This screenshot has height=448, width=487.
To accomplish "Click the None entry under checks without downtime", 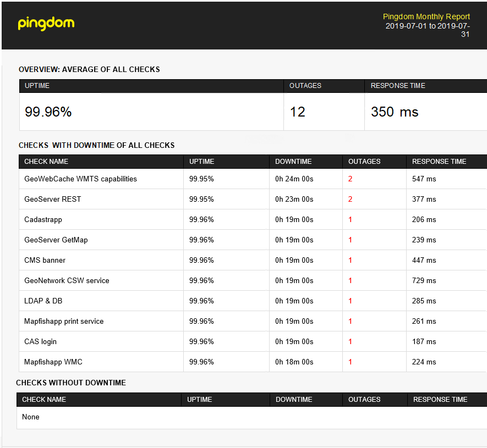I will click(x=31, y=417).
